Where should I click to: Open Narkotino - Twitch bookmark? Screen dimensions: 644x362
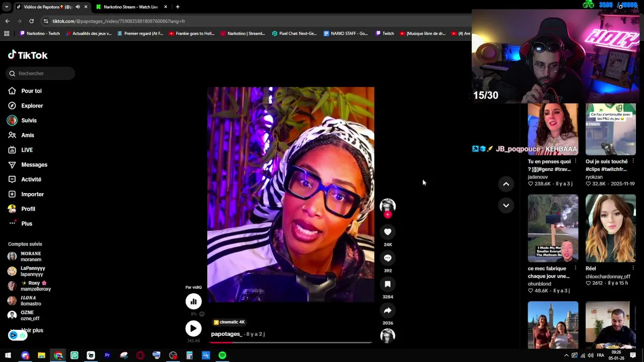[x=40, y=34]
